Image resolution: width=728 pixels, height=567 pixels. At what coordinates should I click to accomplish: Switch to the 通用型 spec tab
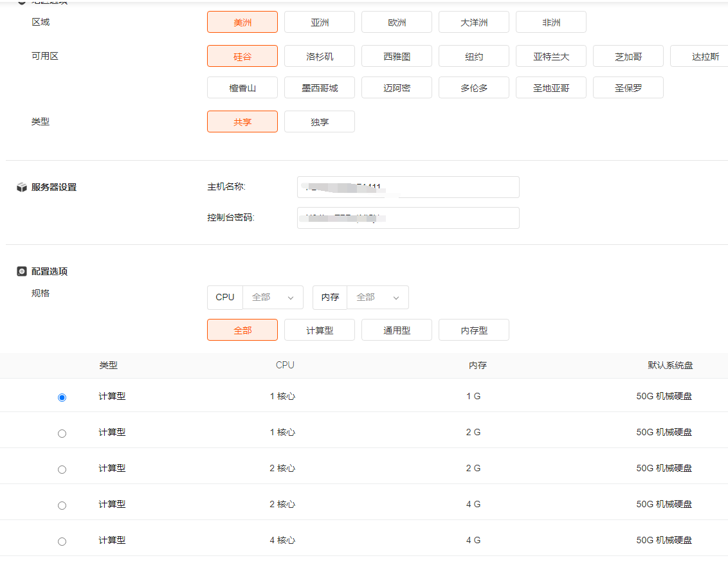(397, 330)
